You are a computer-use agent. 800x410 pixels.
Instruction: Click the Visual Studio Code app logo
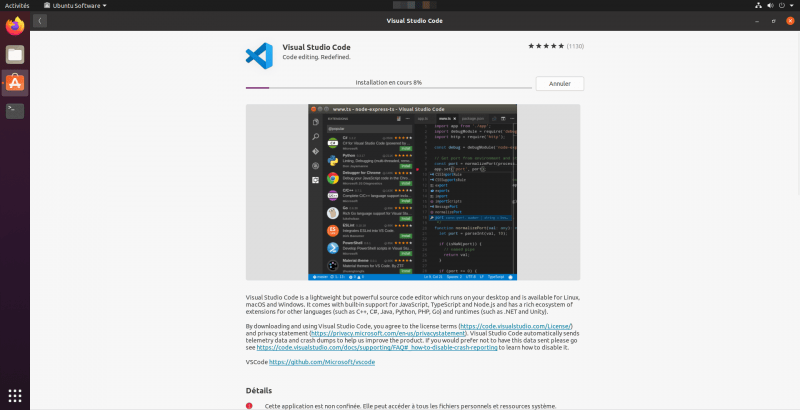coord(259,56)
